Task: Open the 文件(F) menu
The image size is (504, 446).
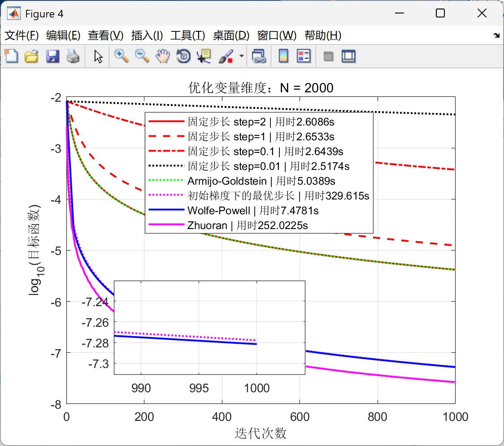Action: click(22, 35)
